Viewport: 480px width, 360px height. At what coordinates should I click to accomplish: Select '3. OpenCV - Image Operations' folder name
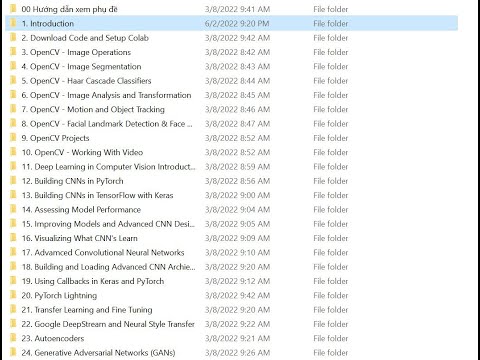pyautogui.click(x=76, y=52)
